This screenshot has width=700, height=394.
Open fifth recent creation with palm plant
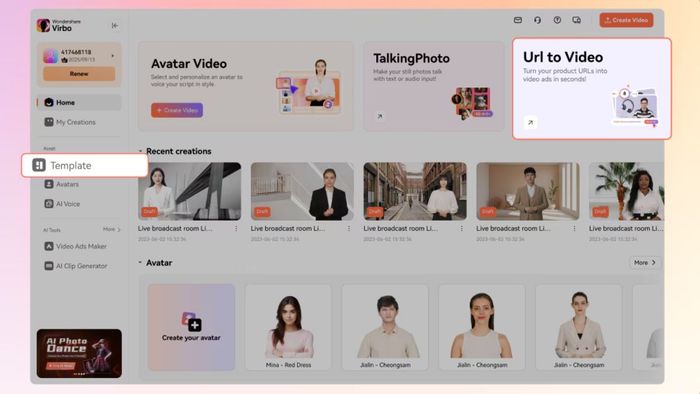626,191
